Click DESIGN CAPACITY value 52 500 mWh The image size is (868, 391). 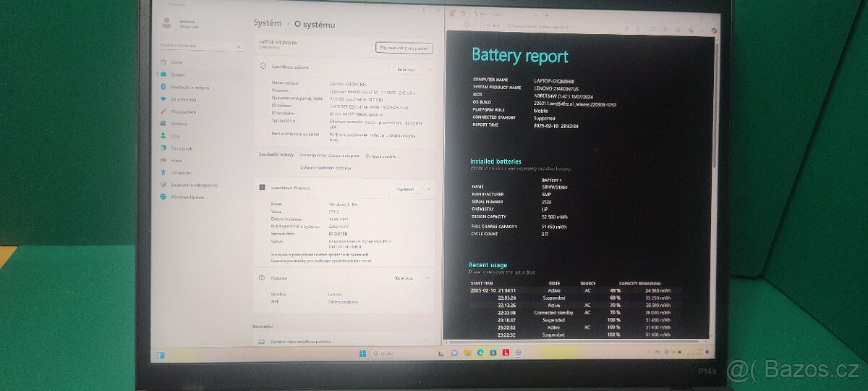pyautogui.click(x=555, y=216)
